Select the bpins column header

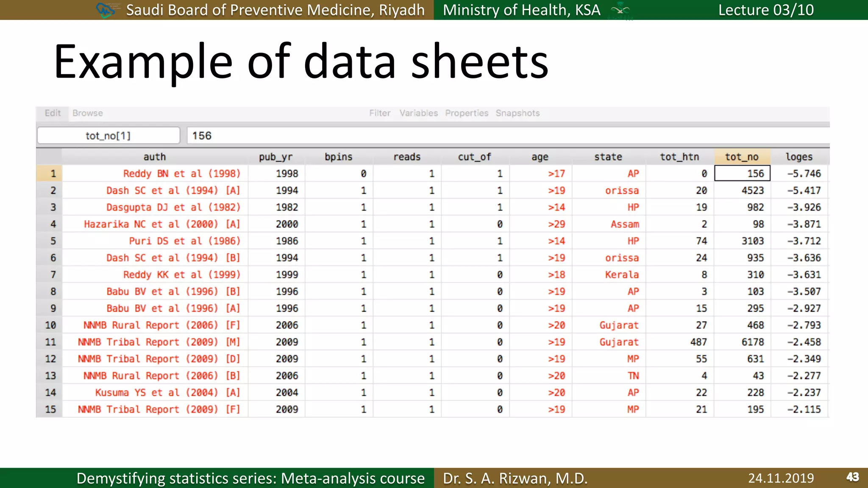(x=339, y=157)
